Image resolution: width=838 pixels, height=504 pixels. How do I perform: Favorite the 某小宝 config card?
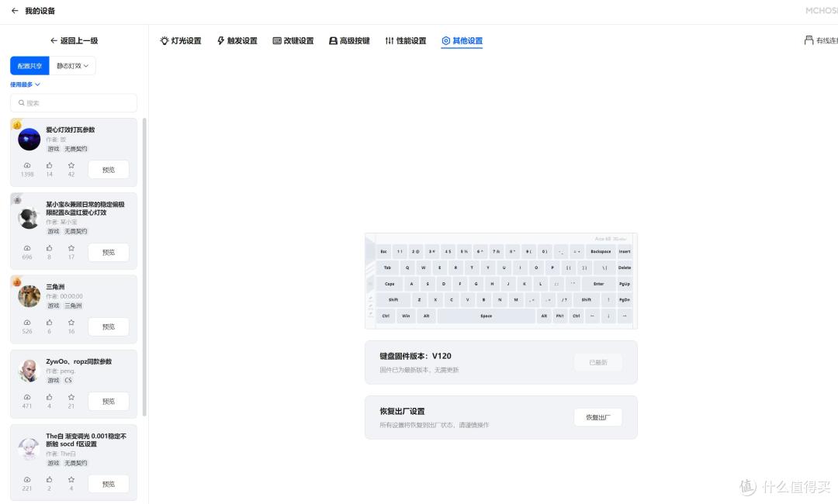[x=71, y=248]
